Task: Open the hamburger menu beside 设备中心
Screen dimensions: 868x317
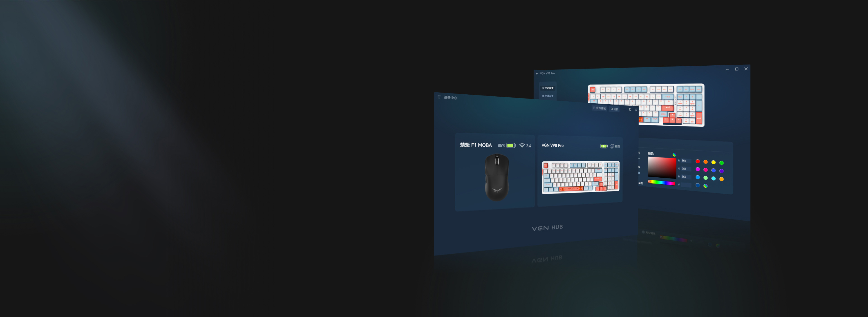Action: pyautogui.click(x=439, y=97)
